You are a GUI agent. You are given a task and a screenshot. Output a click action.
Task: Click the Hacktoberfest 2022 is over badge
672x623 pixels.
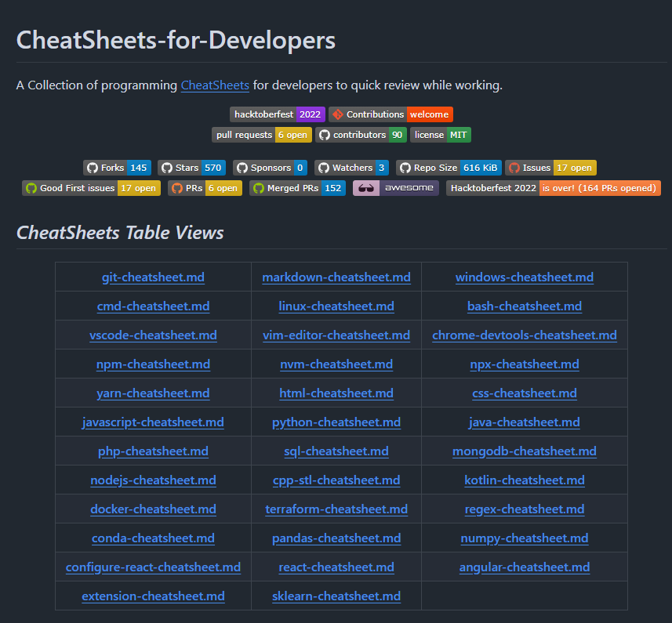pyautogui.click(x=554, y=188)
